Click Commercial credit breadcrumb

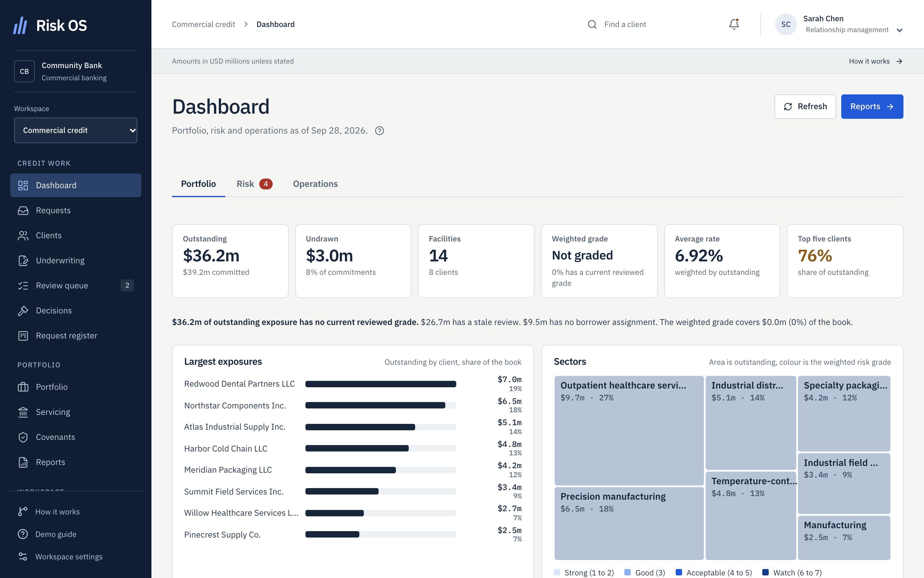(203, 24)
